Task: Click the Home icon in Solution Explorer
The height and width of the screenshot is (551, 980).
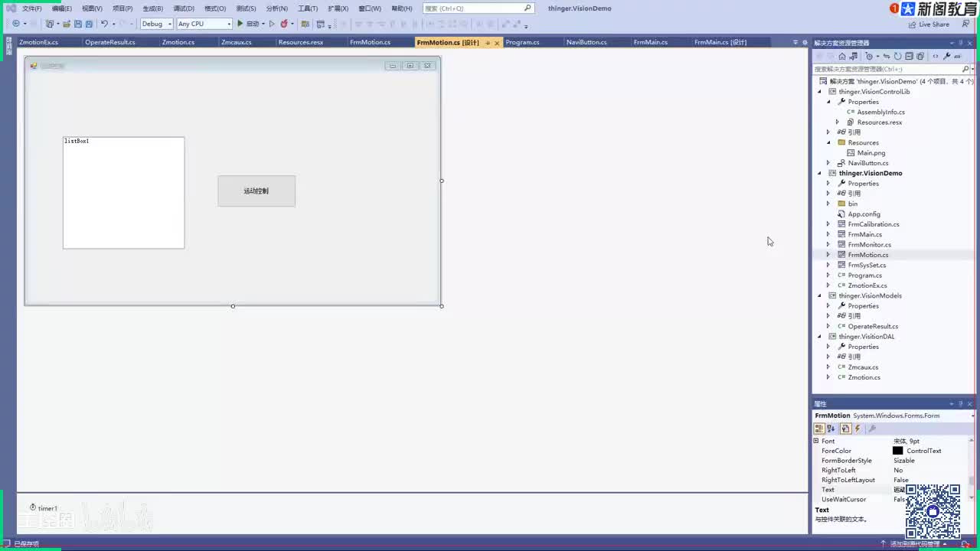Action: (x=842, y=56)
